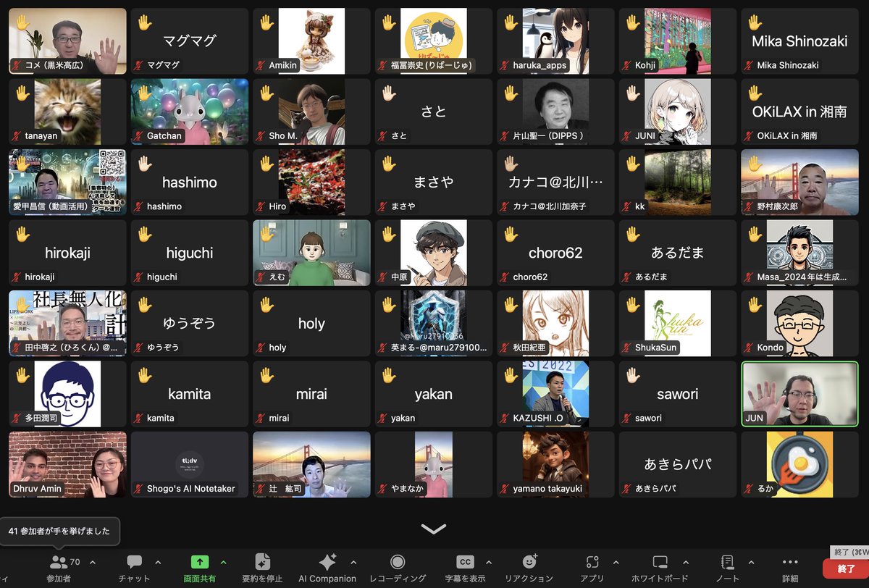Select 野村康次郎 video tile
The height and width of the screenshot is (588, 869).
(799, 182)
